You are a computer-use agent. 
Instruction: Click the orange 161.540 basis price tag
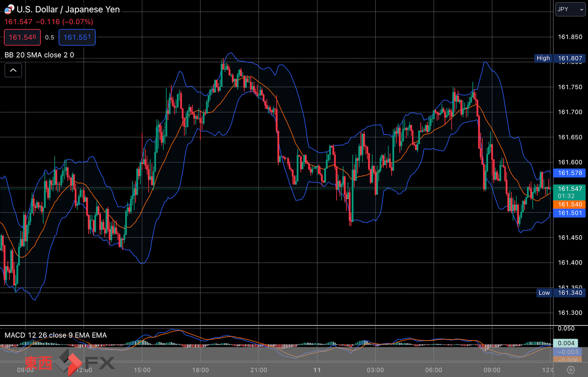coord(570,205)
